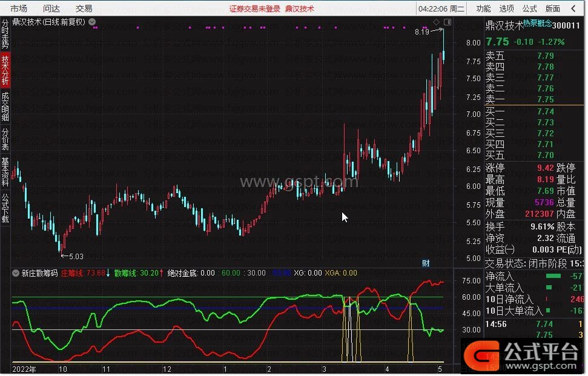Click the stock code 300011

click(566, 25)
